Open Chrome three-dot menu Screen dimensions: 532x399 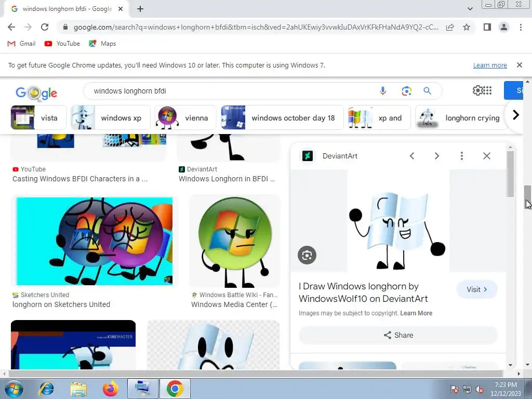coord(521,27)
